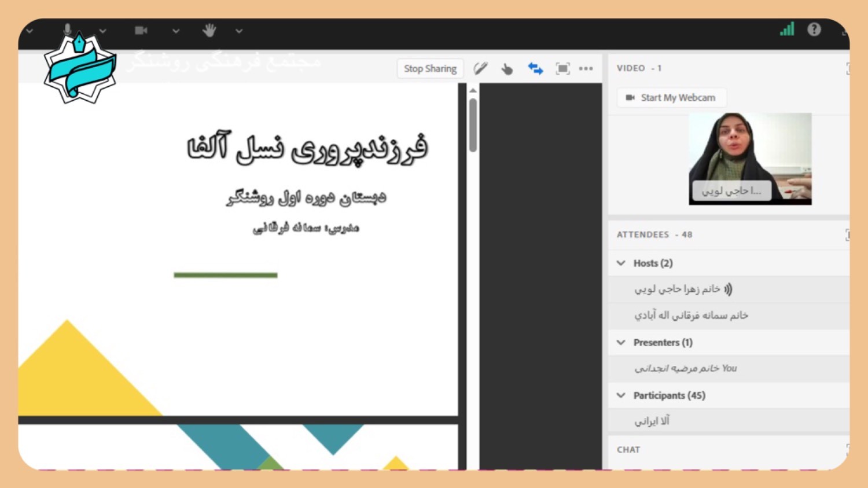Open the microphone options dropdown

coord(102,31)
